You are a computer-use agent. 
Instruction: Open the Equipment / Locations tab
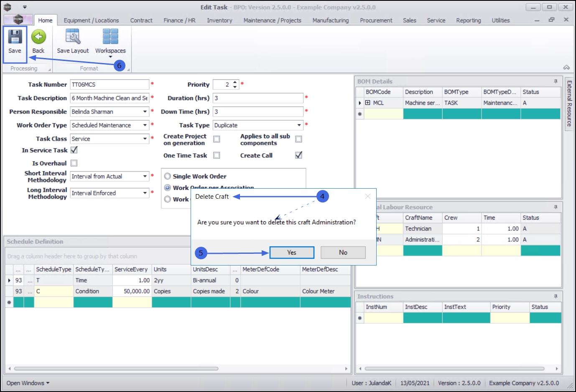click(91, 20)
